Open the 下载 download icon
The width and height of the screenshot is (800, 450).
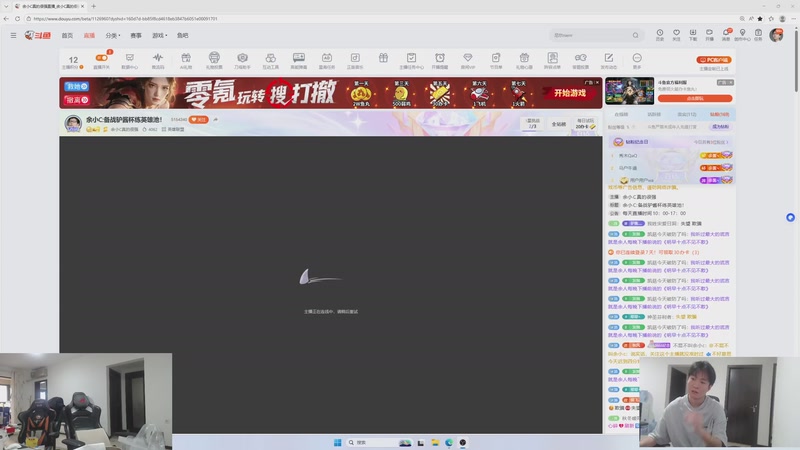pyautogui.click(x=693, y=35)
